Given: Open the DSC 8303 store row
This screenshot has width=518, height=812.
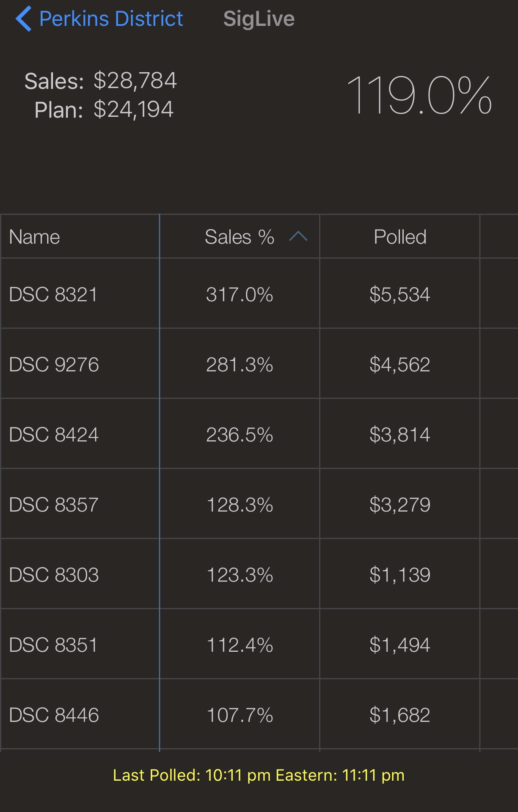Looking at the screenshot, I should [54, 575].
